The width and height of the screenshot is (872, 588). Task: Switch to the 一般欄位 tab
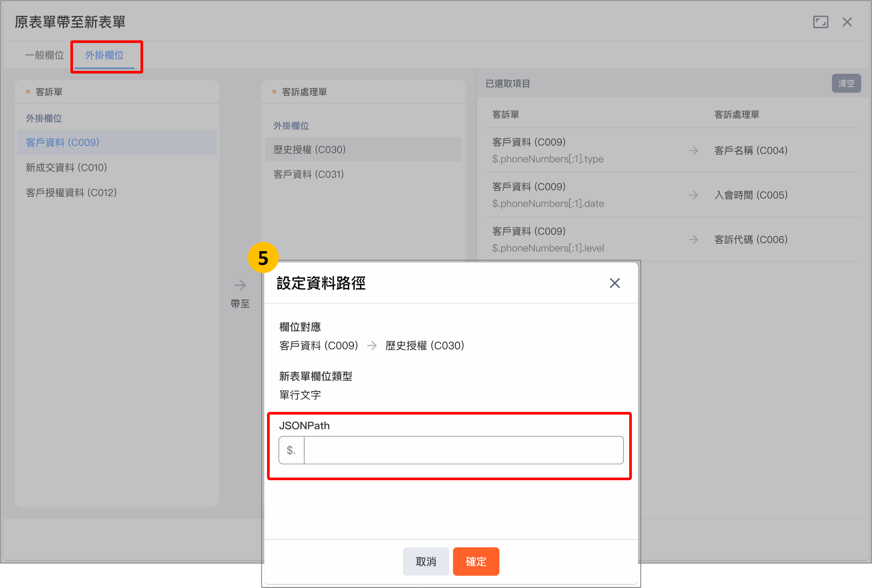coord(45,55)
